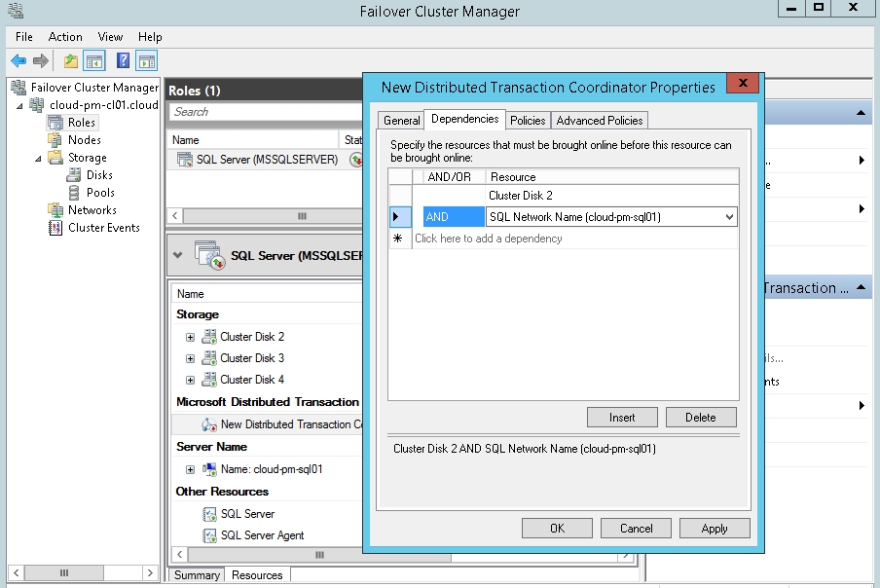Click the New Distributed Transaction Coordinator resource icon
Image resolution: width=880 pixels, height=588 pixels.
pyautogui.click(x=209, y=424)
